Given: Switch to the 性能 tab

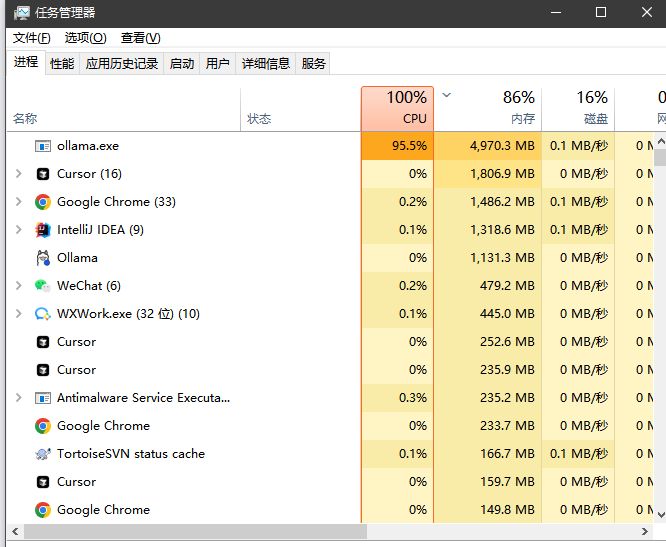Looking at the screenshot, I should 62,64.
